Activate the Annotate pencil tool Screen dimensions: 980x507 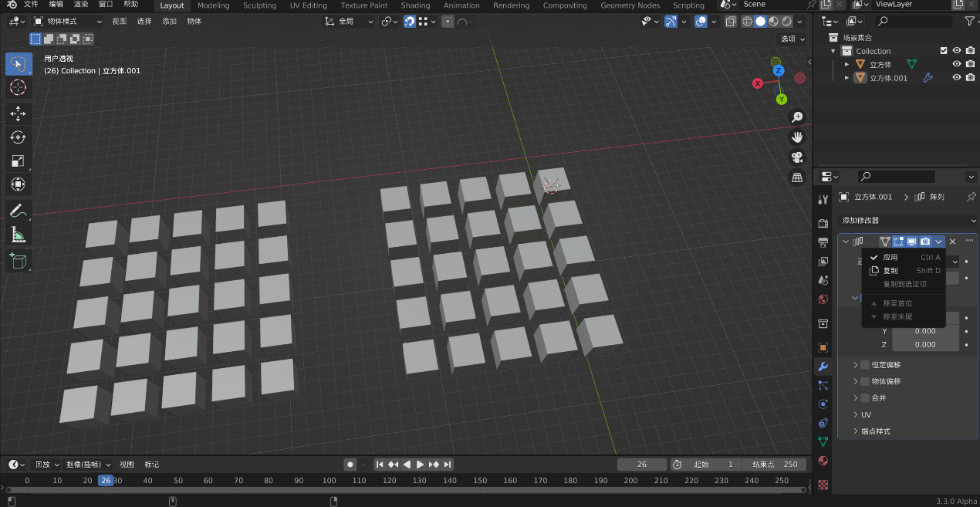coord(18,210)
